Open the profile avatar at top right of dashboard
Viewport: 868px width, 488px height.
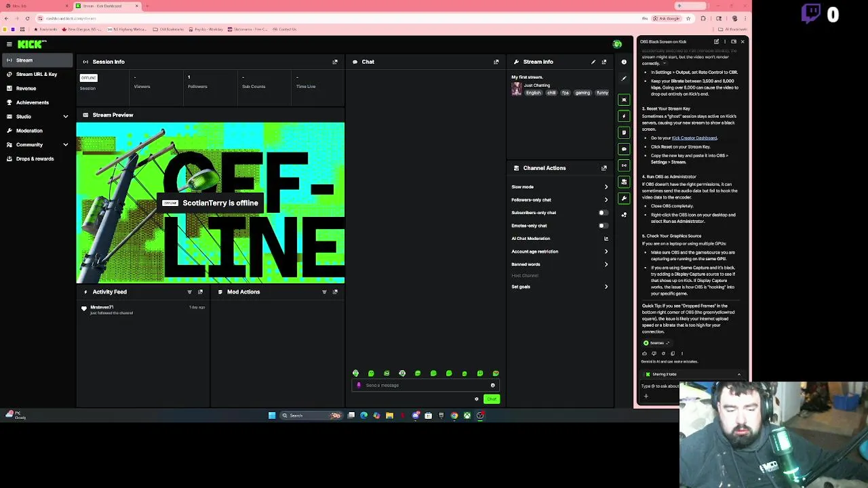(617, 44)
